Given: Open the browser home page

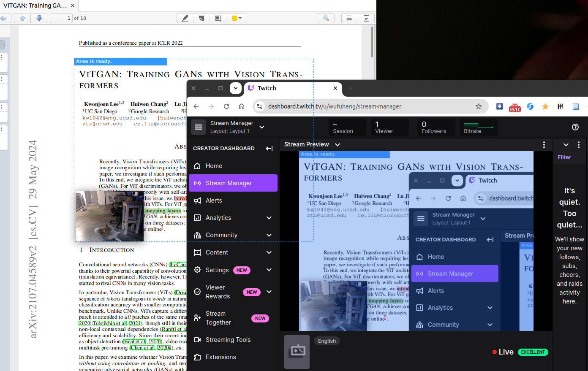Looking at the screenshot, I should coord(242,106).
